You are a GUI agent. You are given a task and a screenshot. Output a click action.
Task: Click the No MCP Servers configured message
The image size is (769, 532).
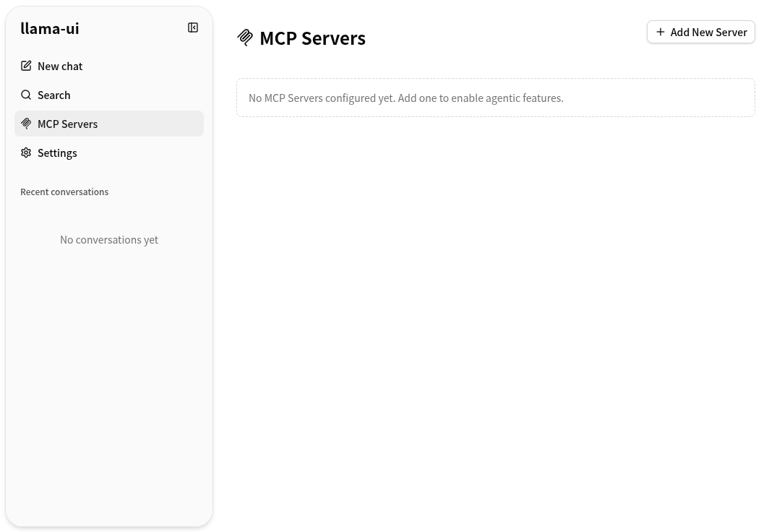click(406, 98)
